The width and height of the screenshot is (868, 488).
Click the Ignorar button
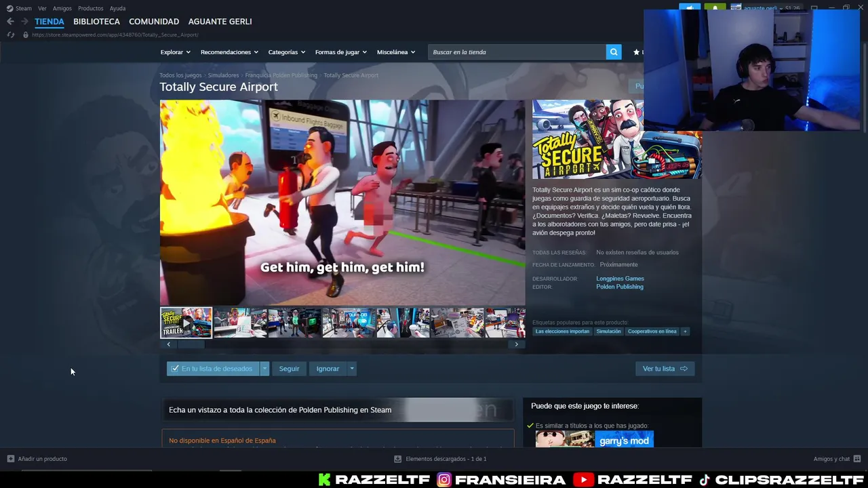(x=328, y=369)
